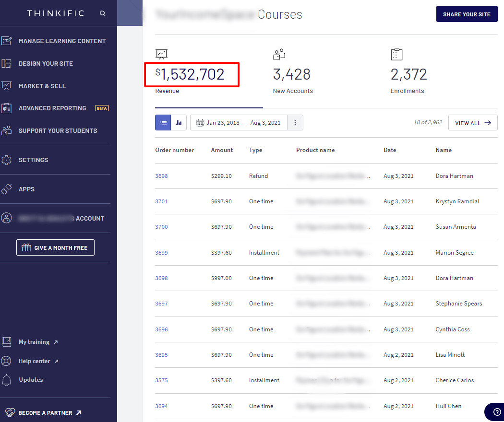Click the Share Your Site button
This screenshot has height=422, width=504.
tap(466, 14)
